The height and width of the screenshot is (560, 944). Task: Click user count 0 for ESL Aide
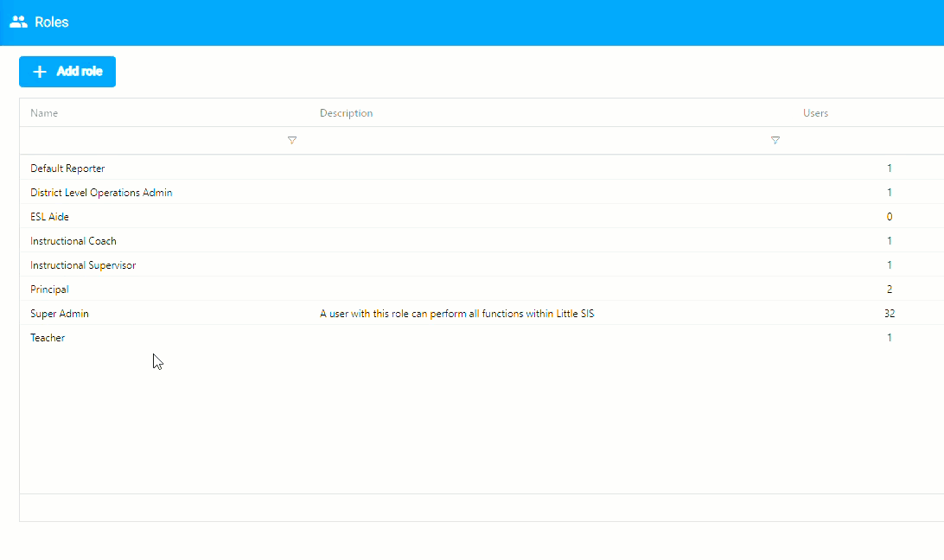(x=890, y=217)
